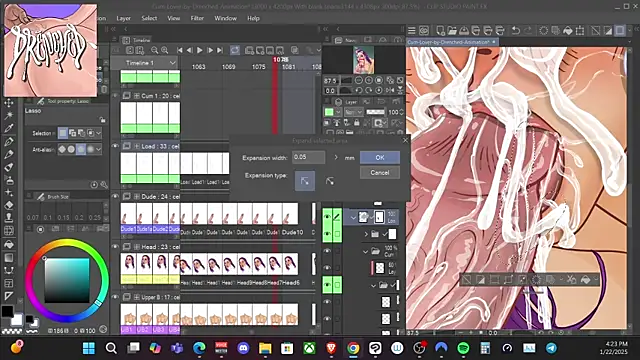The width and height of the screenshot is (640, 360).
Task: Open the layer blending mode dropdown
Action: 353,112
